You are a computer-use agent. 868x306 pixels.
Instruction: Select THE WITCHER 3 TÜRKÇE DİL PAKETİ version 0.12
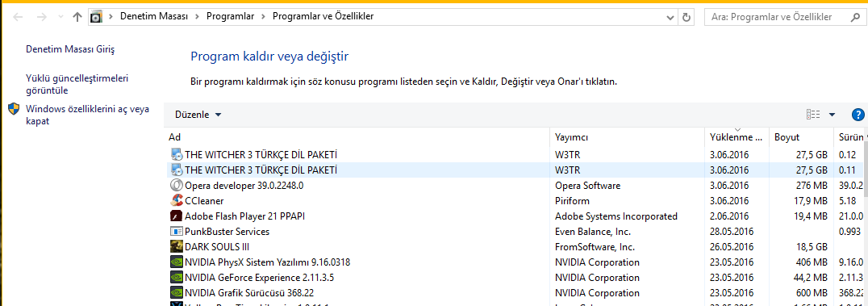[x=261, y=155]
